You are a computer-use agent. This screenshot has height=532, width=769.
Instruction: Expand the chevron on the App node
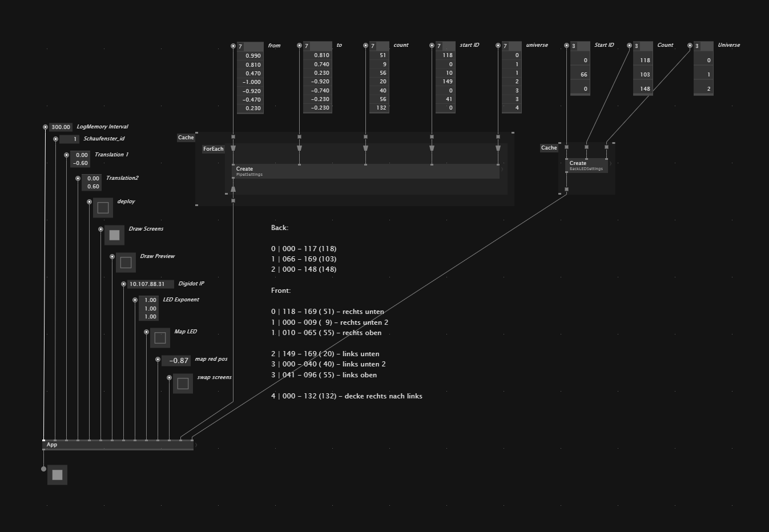[x=196, y=445]
